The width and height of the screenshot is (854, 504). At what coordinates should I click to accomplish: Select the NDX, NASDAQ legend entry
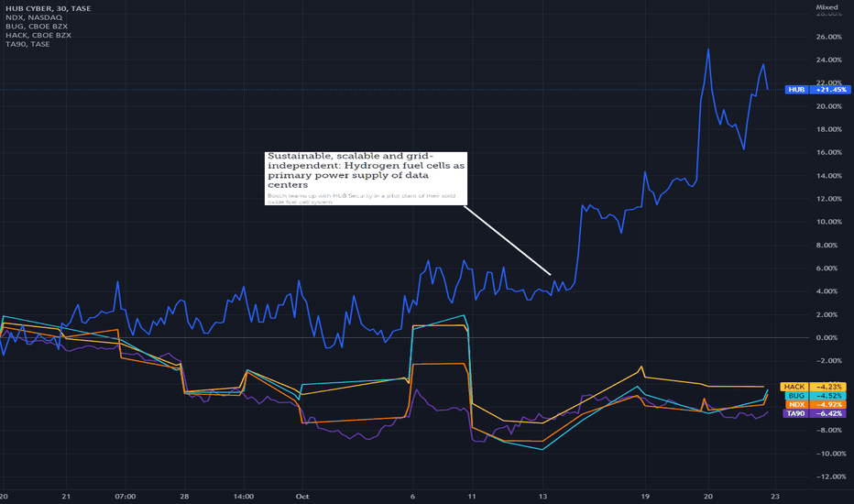(x=34, y=17)
